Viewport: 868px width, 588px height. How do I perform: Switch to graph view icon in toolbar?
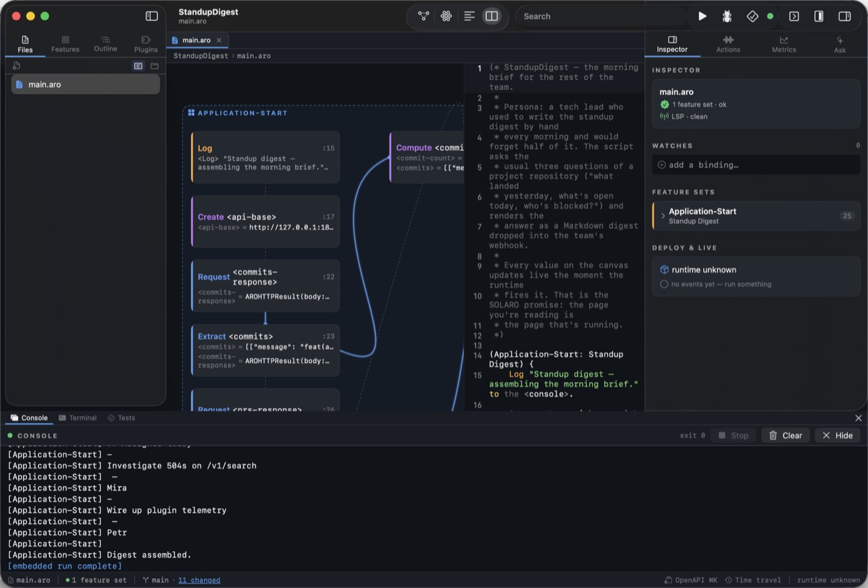[x=423, y=16]
